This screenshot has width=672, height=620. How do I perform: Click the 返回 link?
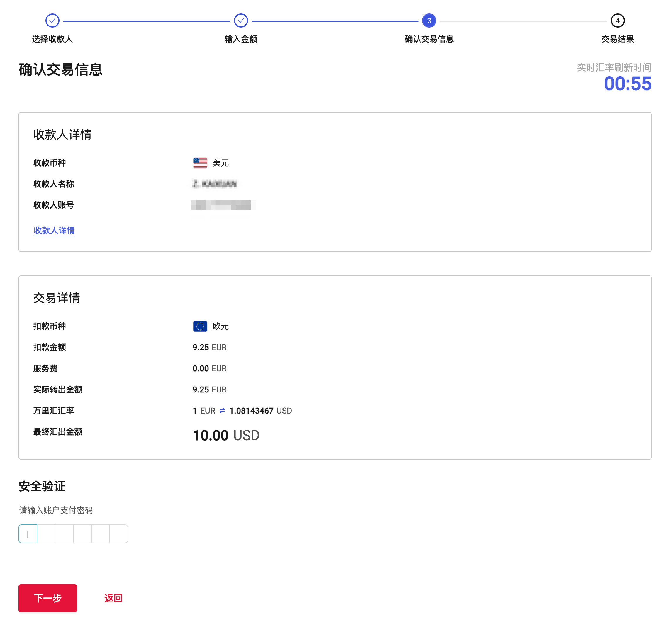pos(113,598)
